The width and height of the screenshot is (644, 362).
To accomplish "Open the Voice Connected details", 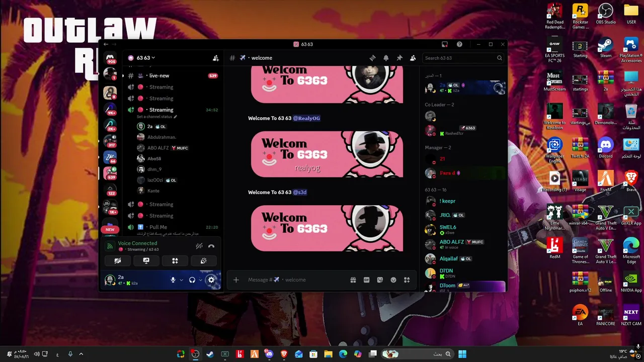I will click(137, 243).
